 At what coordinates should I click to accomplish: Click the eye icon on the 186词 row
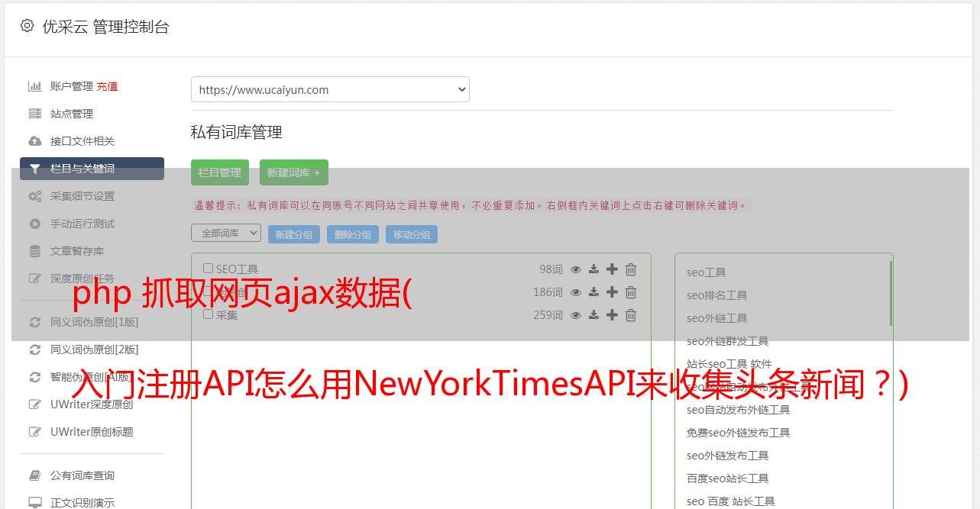tap(576, 292)
